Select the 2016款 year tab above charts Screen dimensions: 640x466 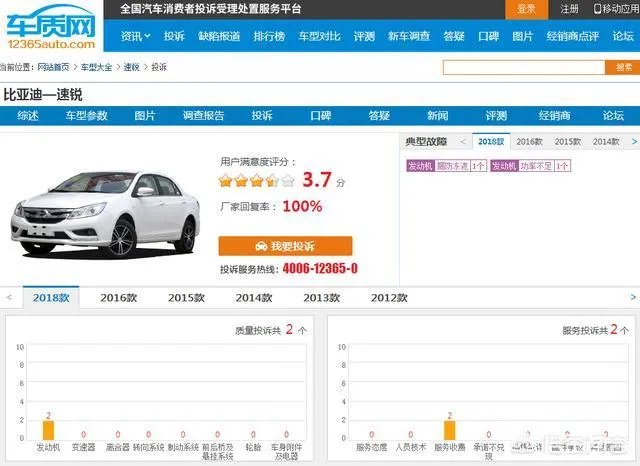pos(118,298)
